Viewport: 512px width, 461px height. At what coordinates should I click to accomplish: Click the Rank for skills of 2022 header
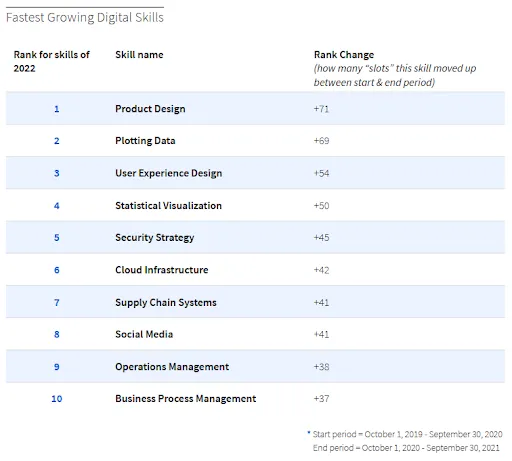coord(51,61)
